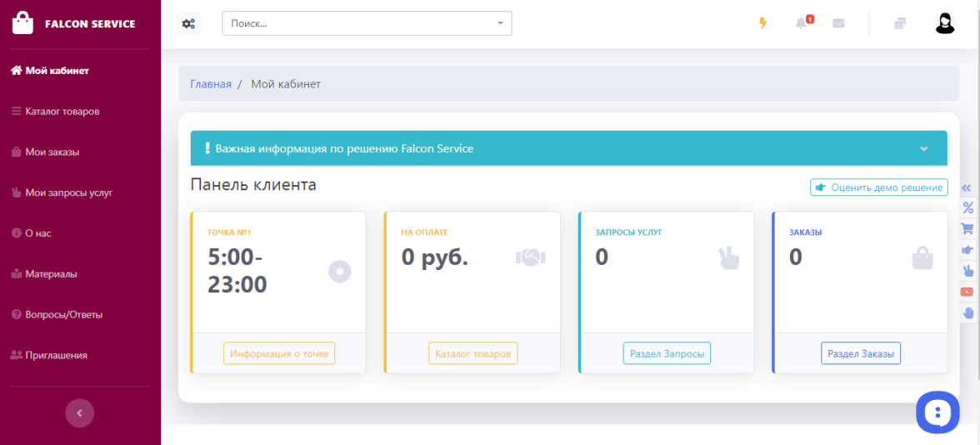Image resolution: width=980 pixels, height=445 pixels.
Task: Go to Мои заказы in sidebar
Action: [x=52, y=152]
